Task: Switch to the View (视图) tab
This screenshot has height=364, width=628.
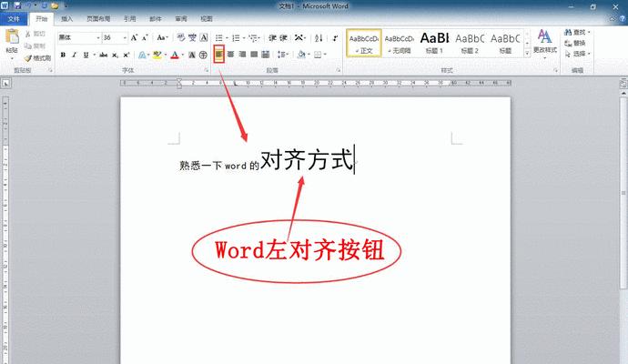Action: tap(207, 19)
